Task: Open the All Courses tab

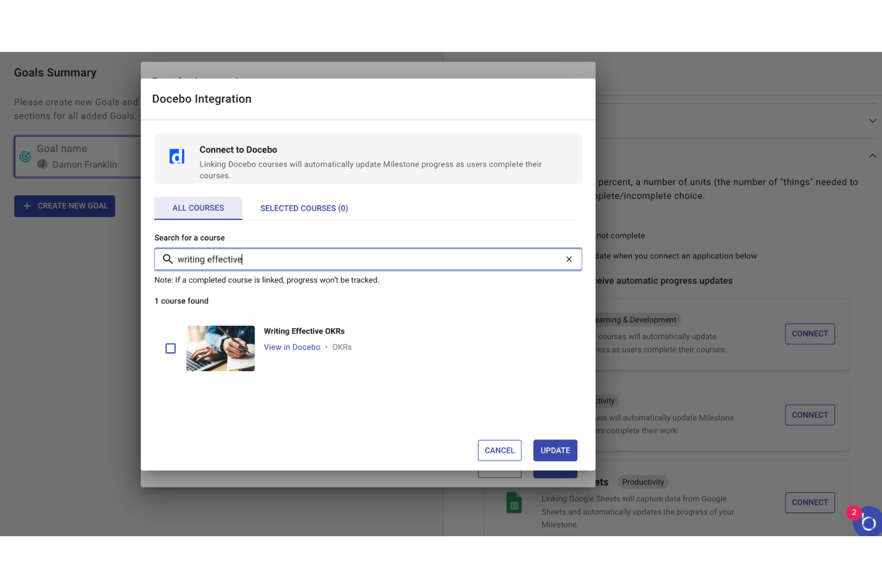Action: (x=198, y=208)
